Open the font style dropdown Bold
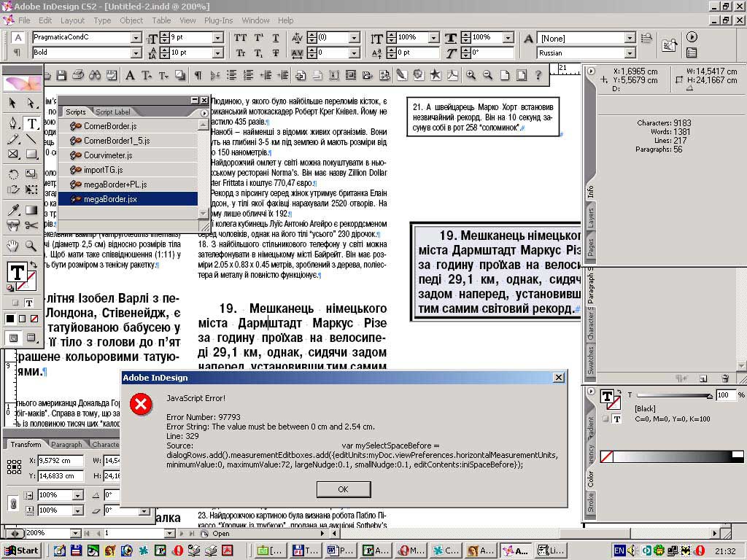747x560 pixels. 136,52
